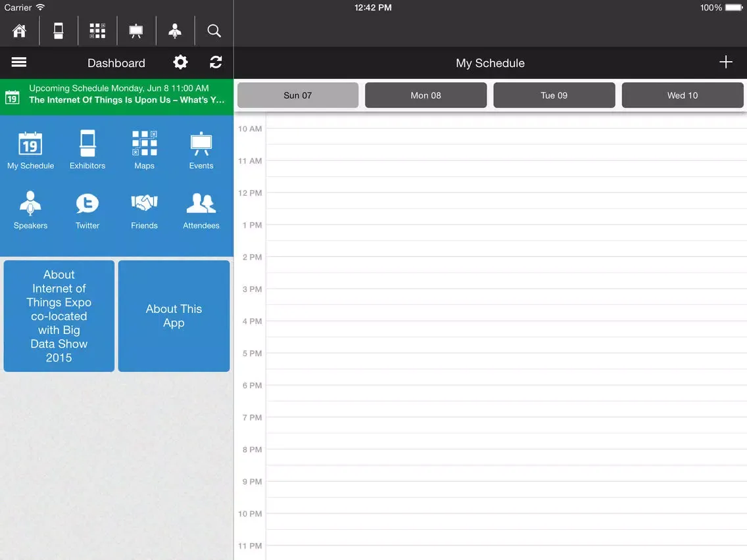Open Twitter dashboard tile
Screen dimensions: 747x560
tap(87, 210)
